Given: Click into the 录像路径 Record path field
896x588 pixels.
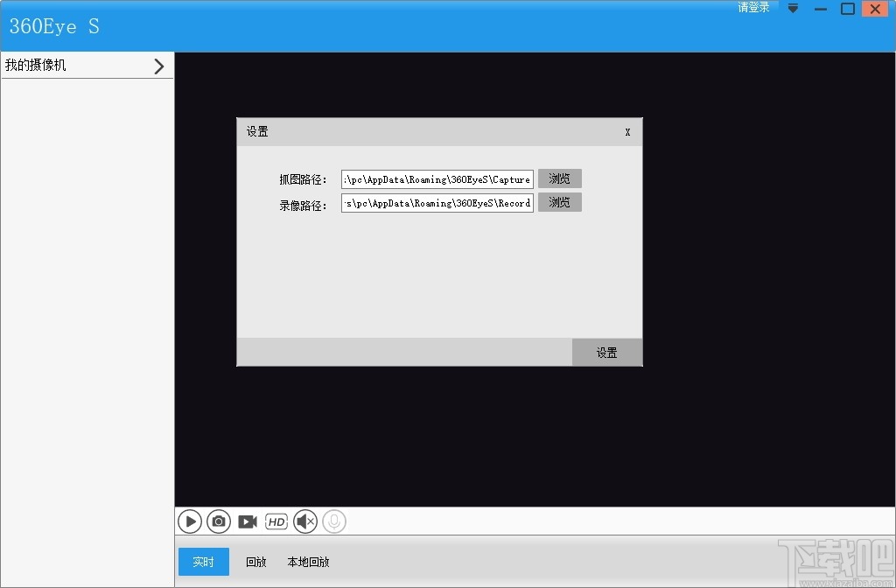Looking at the screenshot, I should 437,203.
